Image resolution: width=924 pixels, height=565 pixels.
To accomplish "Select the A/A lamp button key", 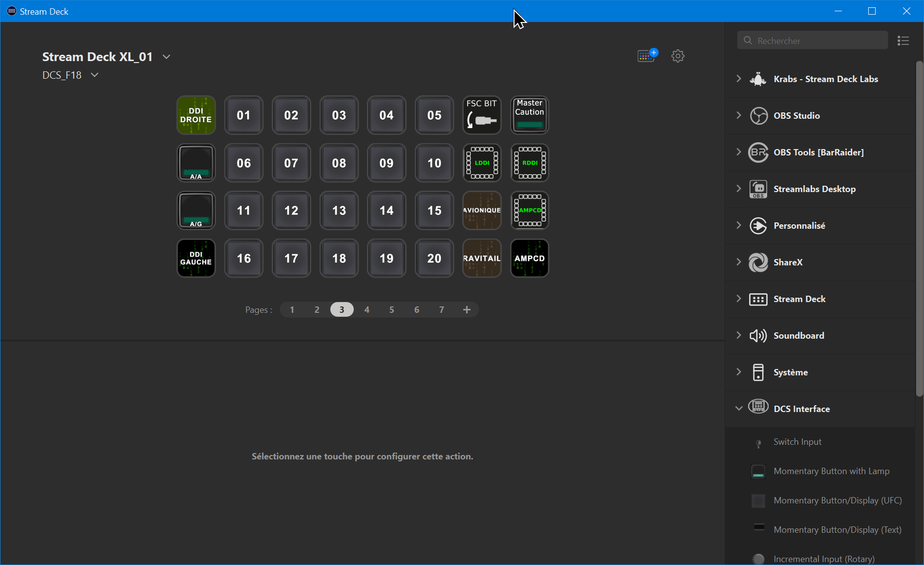I will point(196,163).
